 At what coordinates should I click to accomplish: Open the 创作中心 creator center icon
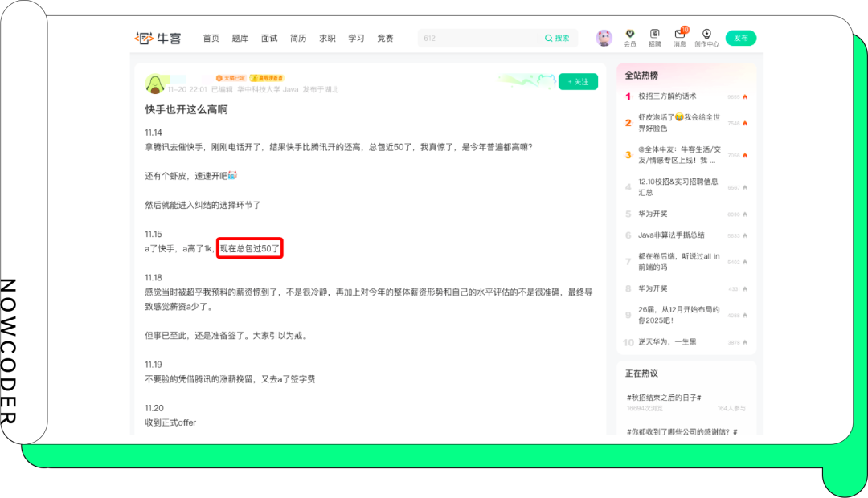pyautogui.click(x=706, y=37)
